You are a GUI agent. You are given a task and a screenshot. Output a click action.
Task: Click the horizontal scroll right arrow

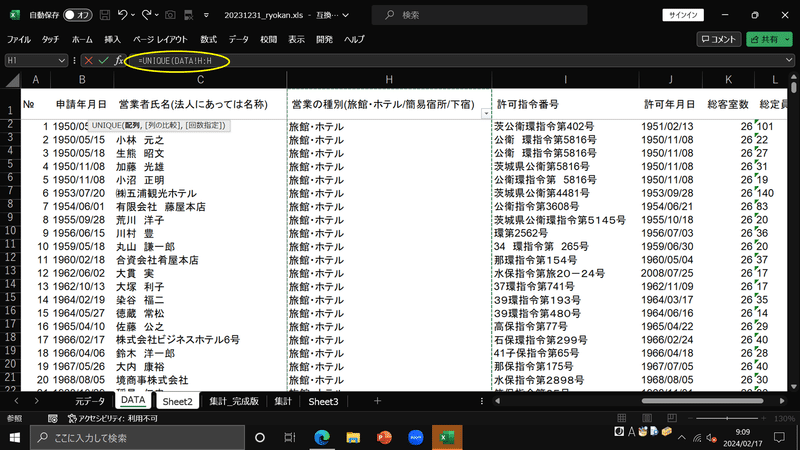click(782, 401)
